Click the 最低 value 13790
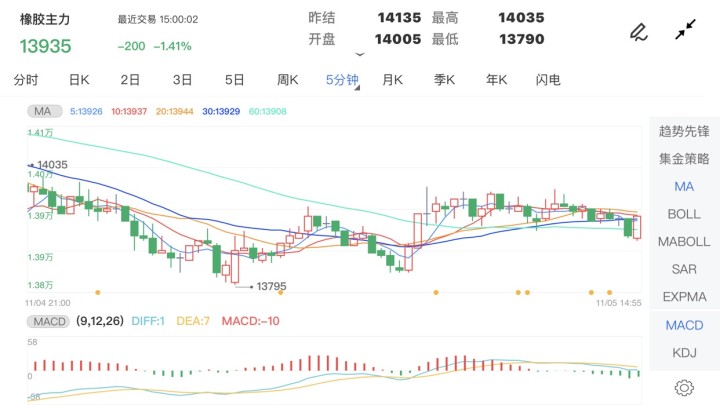 point(522,39)
